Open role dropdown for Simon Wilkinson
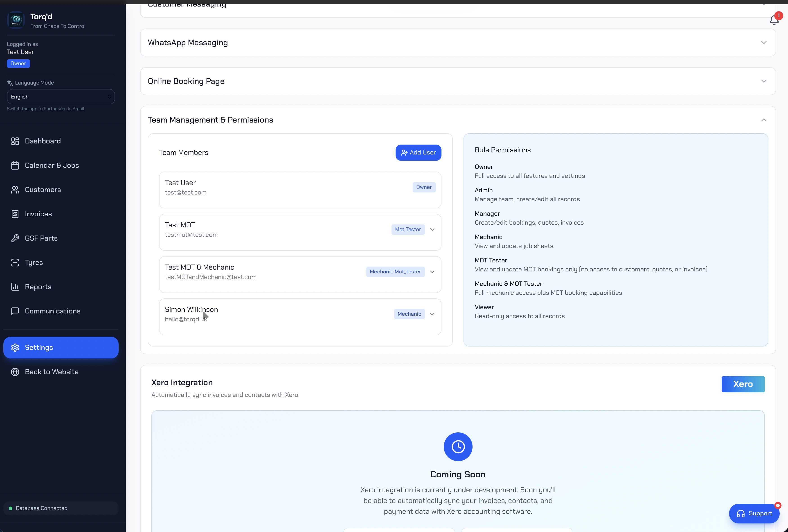 pos(432,314)
